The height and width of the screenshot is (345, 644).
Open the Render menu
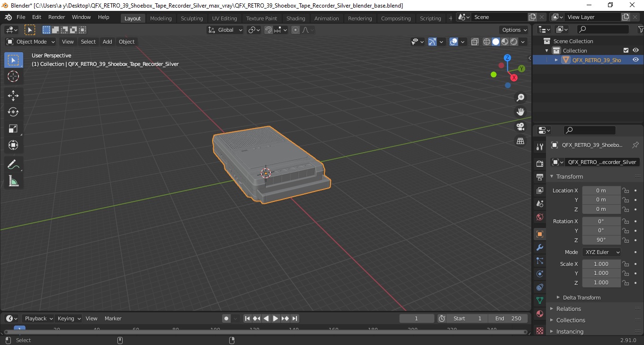[56, 17]
